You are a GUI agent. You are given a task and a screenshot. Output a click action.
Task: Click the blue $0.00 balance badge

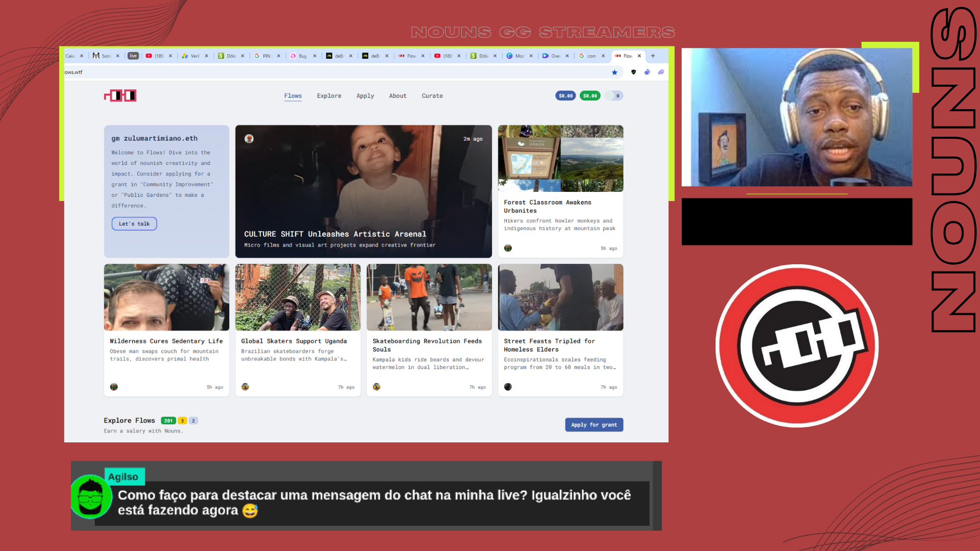[566, 96]
